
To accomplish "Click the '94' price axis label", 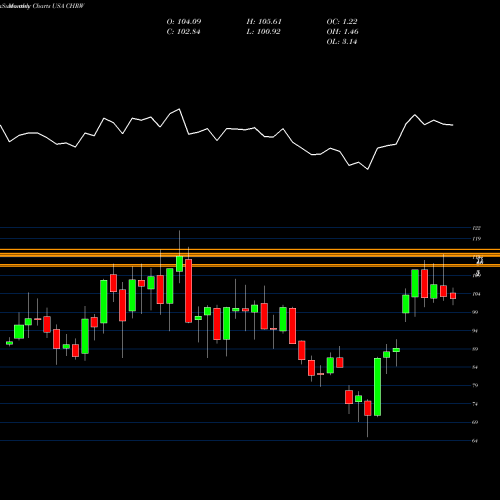I will (475, 331).
